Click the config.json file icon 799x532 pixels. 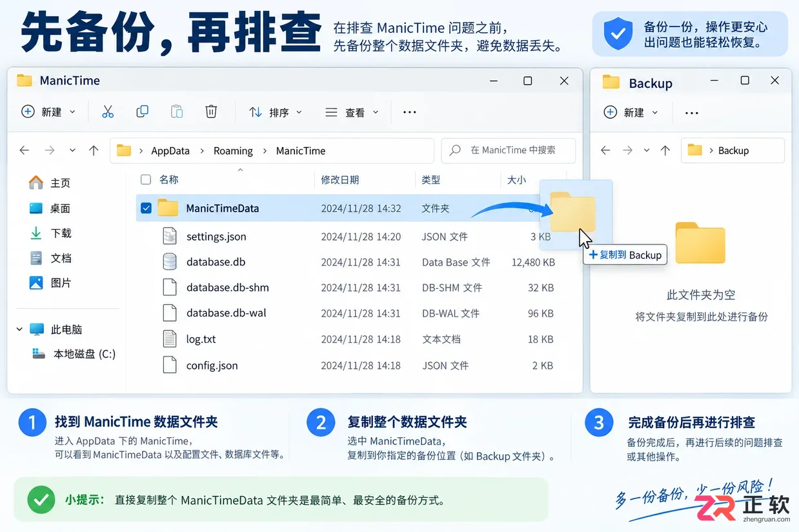point(169,365)
